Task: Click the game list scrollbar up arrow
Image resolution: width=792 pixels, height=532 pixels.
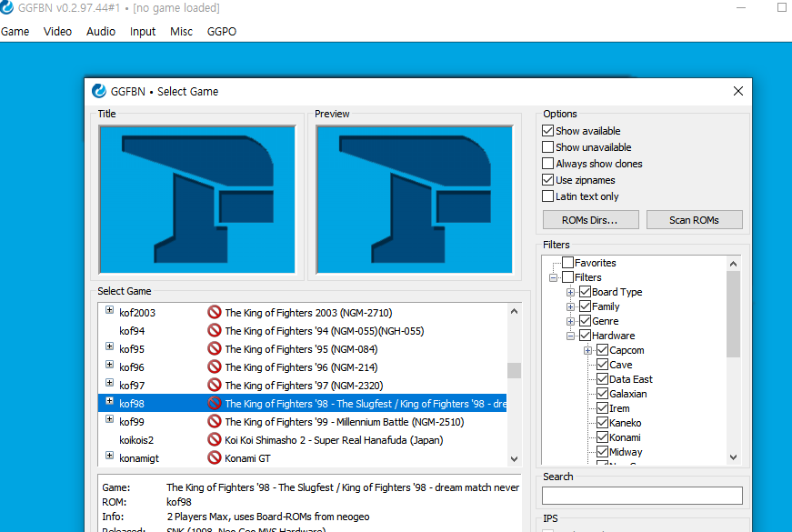Action: pyautogui.click(x=514, y=311)
